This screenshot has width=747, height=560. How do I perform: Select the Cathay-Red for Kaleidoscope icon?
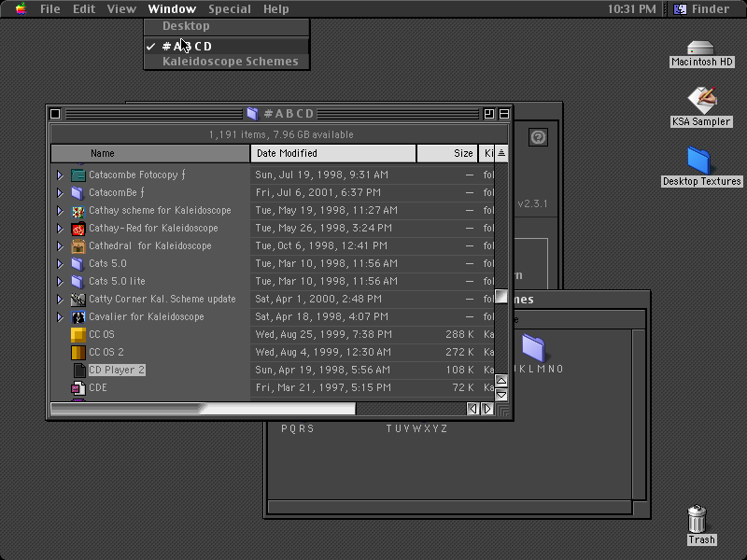[x=78, y=228]
